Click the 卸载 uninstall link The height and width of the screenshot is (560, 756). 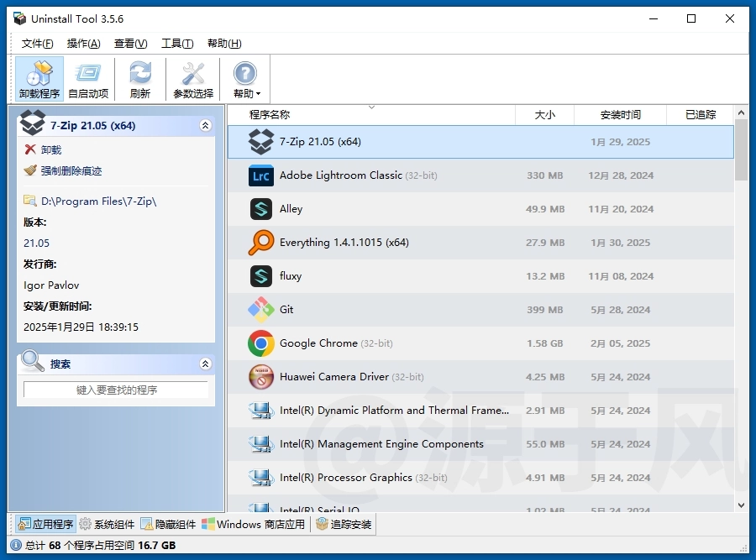tap(51, 150)
